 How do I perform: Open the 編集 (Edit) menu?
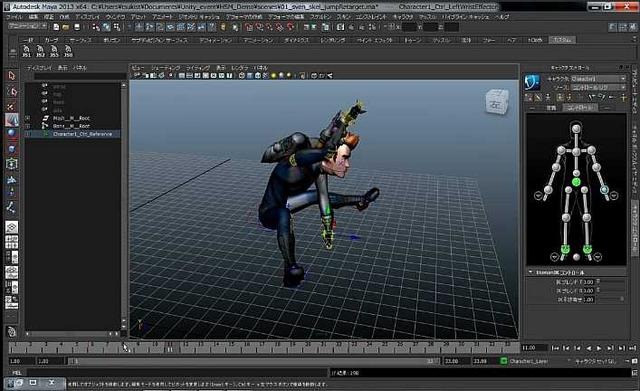[33, 17]
